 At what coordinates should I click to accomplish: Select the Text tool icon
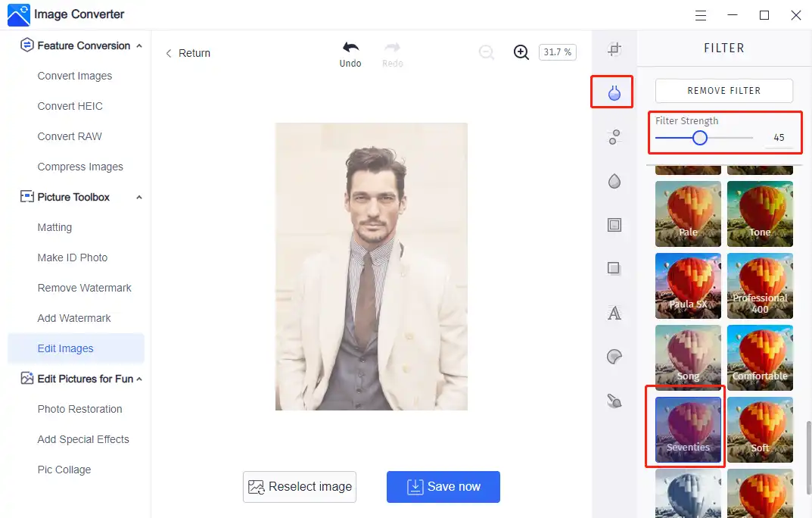[x=614, y=313]
